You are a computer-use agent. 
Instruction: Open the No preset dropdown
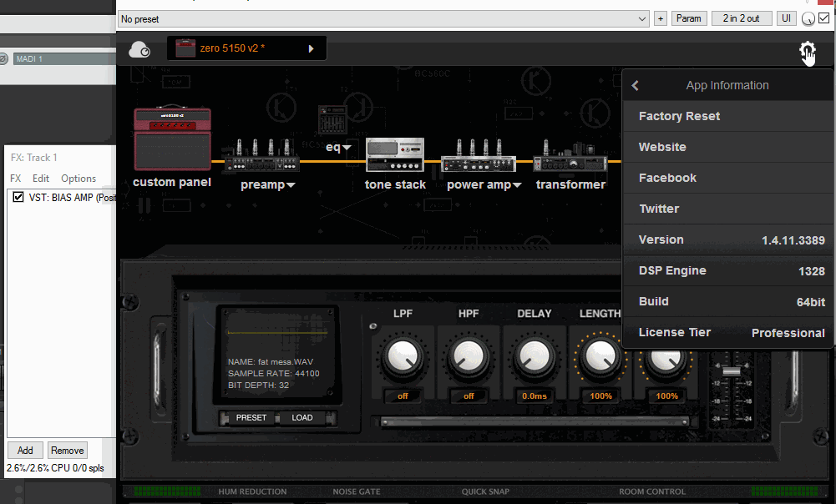click(x=383, y=19)
